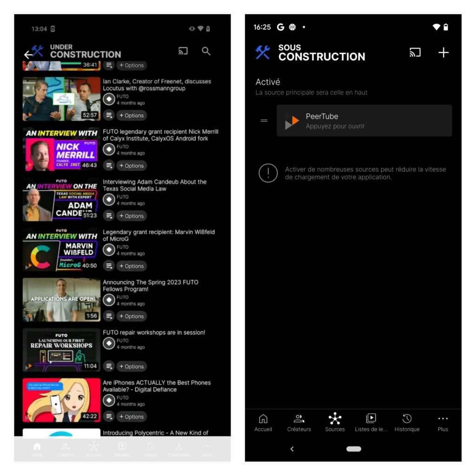476x476 pixels.
Task: Open FUTO channel avatar under the Ian Clarke video
Action: 109,99
